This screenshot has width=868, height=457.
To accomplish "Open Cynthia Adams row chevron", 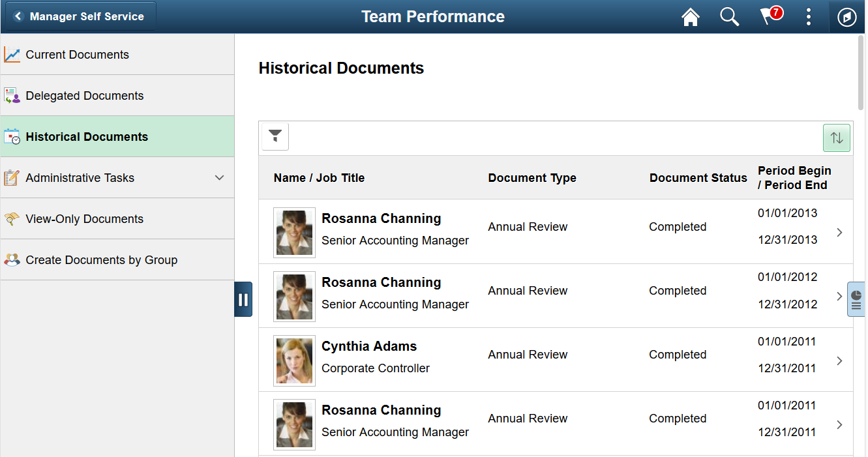I will 839,361.
